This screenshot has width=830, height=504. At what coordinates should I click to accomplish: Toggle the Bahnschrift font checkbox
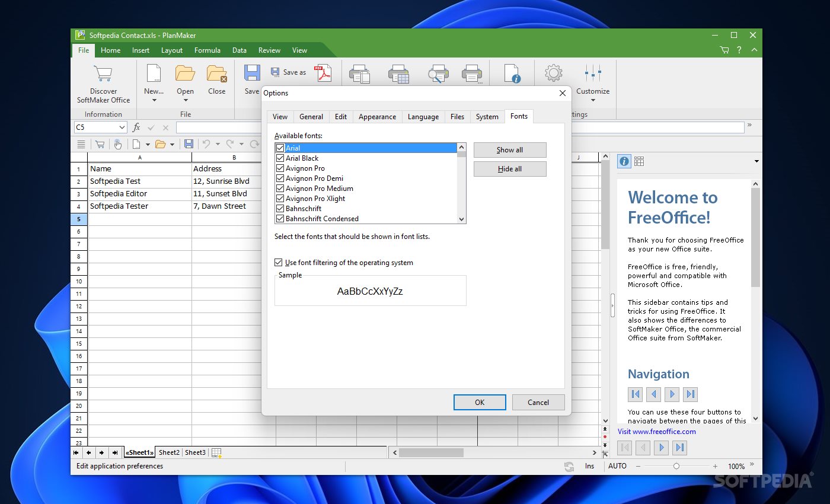click(280, 209)
